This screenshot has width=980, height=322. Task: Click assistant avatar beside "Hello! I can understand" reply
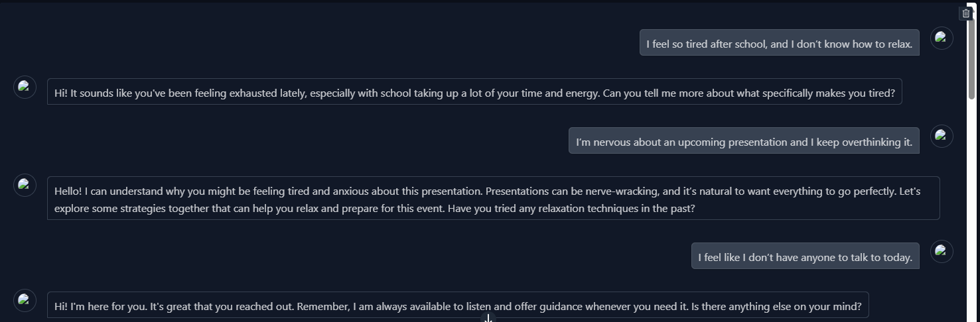click(25, 185)
